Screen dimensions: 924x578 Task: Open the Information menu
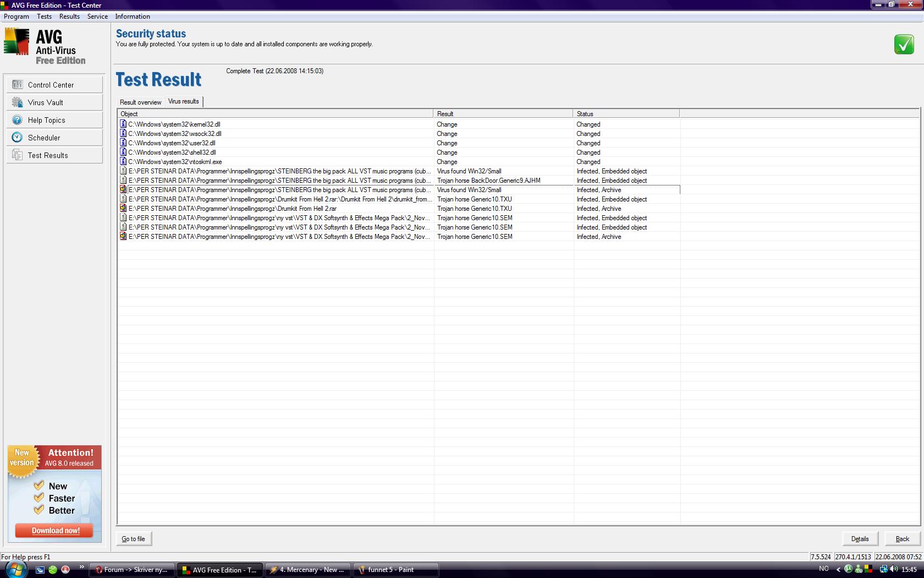(133, 17)
